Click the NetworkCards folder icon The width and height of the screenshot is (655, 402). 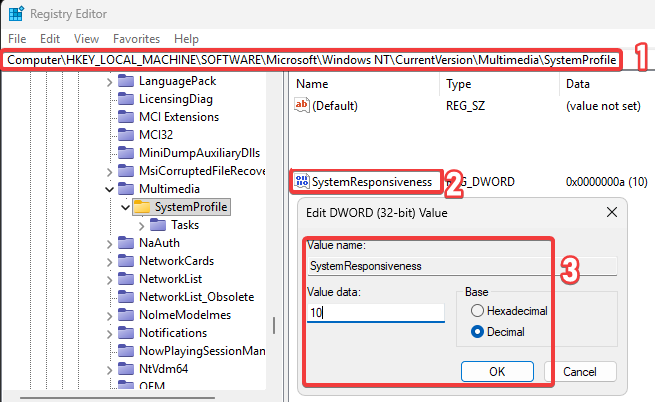126,260
